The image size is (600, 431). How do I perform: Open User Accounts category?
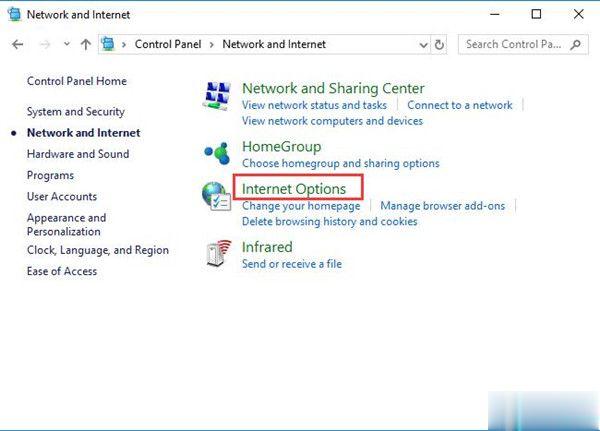tap(62, 196)
